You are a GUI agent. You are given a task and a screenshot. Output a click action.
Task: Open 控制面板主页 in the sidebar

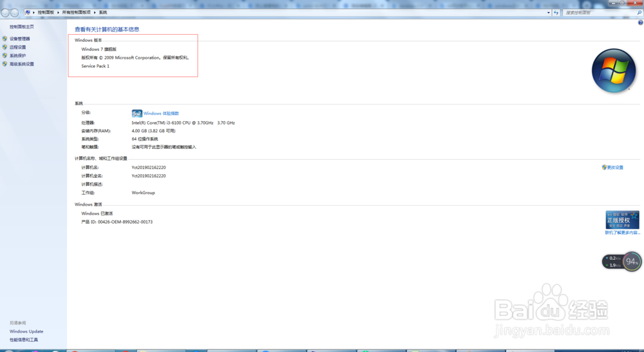(x=22, y=26)
